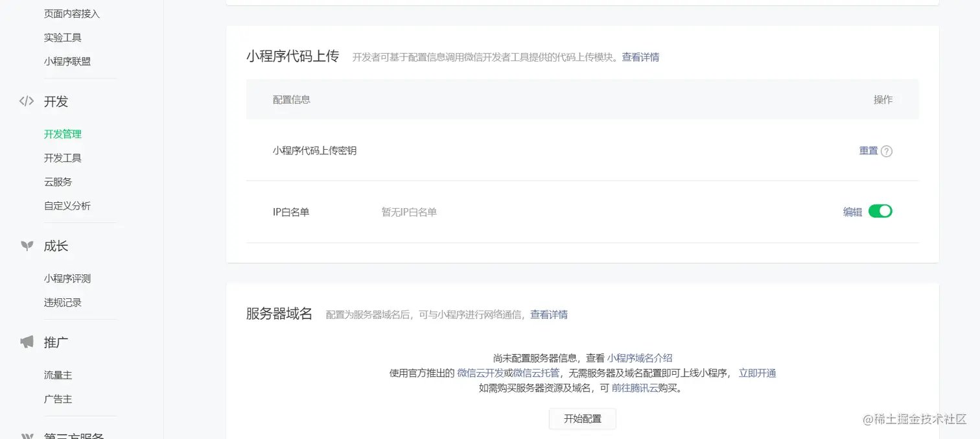
Task: Open the 微信云托管 link
Action: (537, 373)
